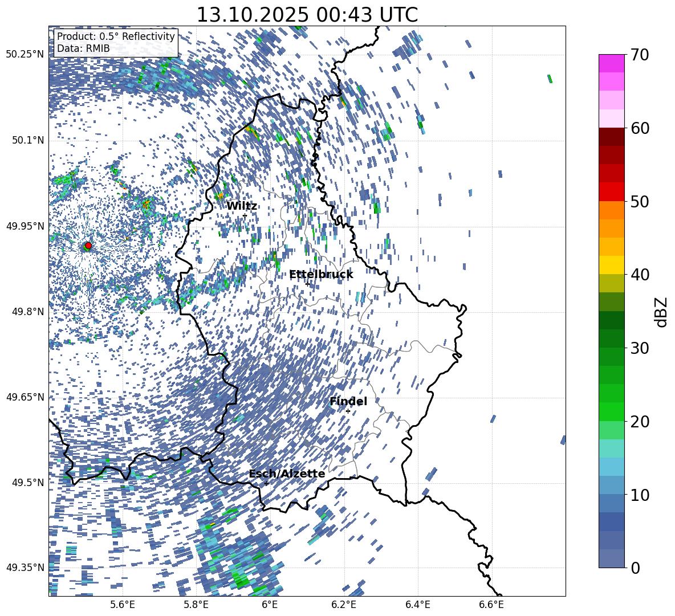
Task: Click the 6.6°E longitude label
Action: point(491,605)
